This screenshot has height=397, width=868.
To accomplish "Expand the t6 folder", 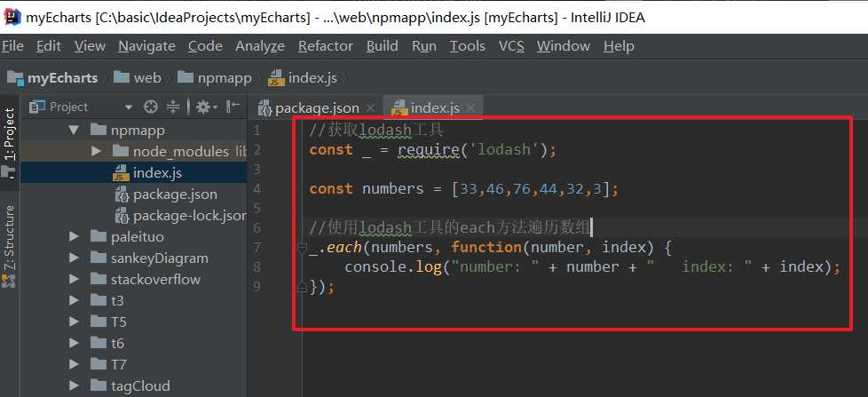I will point(75,344).
